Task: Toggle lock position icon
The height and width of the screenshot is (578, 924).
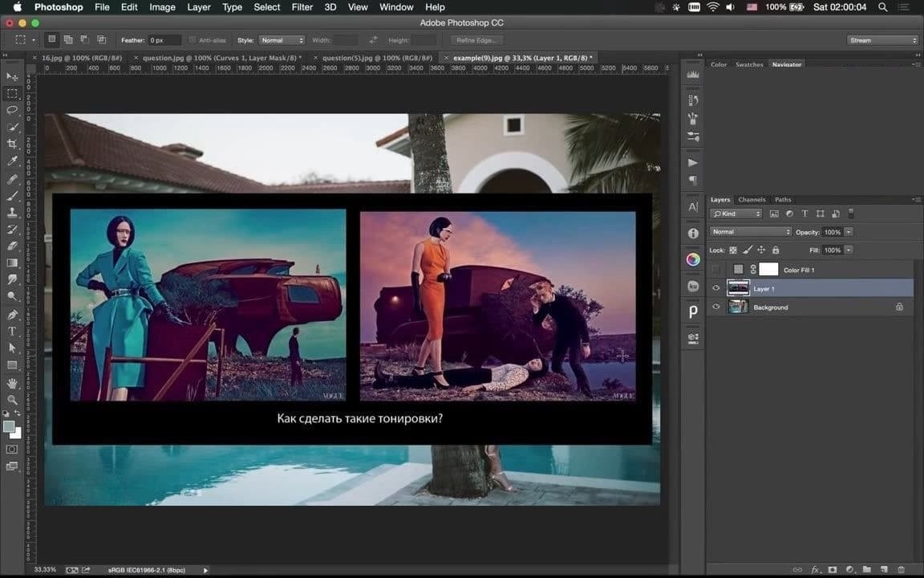Action: pyautogui.click(x=761, y=250)
